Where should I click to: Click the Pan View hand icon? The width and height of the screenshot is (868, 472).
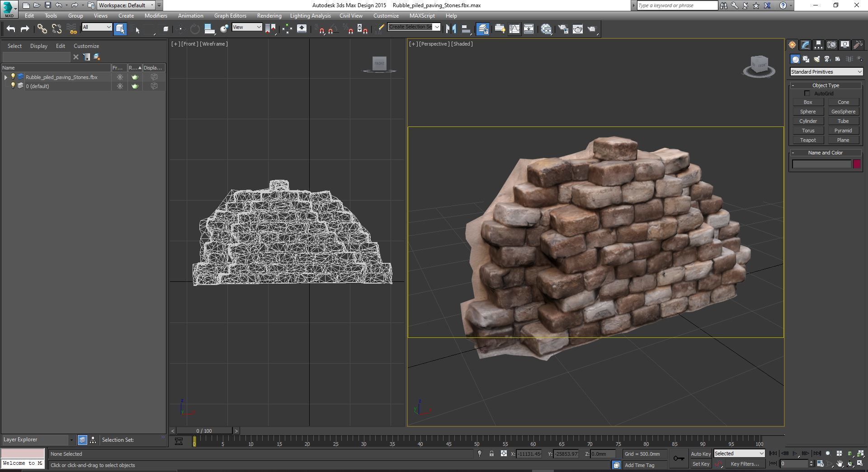pyautogui.click(x=840, y=464)
